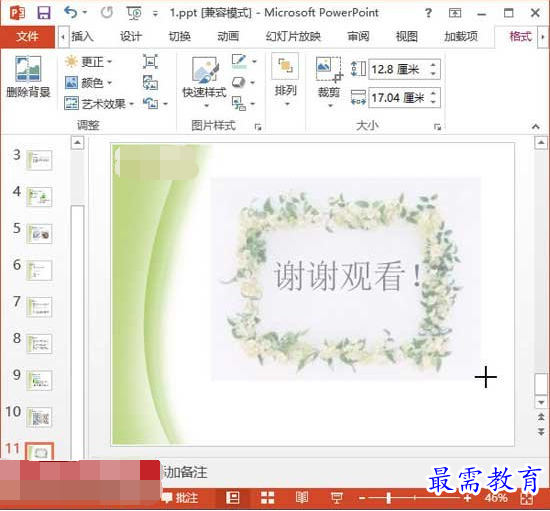Click the zoom out minus button
This screenshot has height=511, width=550.
click(362, 498)
